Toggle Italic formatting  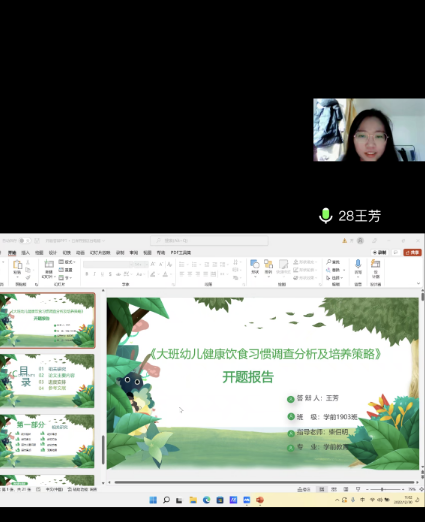[94, 274]
